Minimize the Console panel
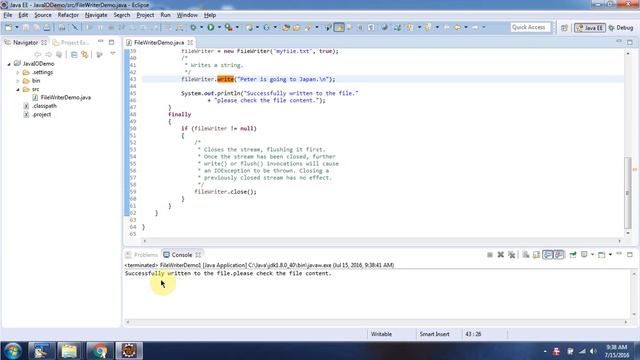 (x=619, y=254)
